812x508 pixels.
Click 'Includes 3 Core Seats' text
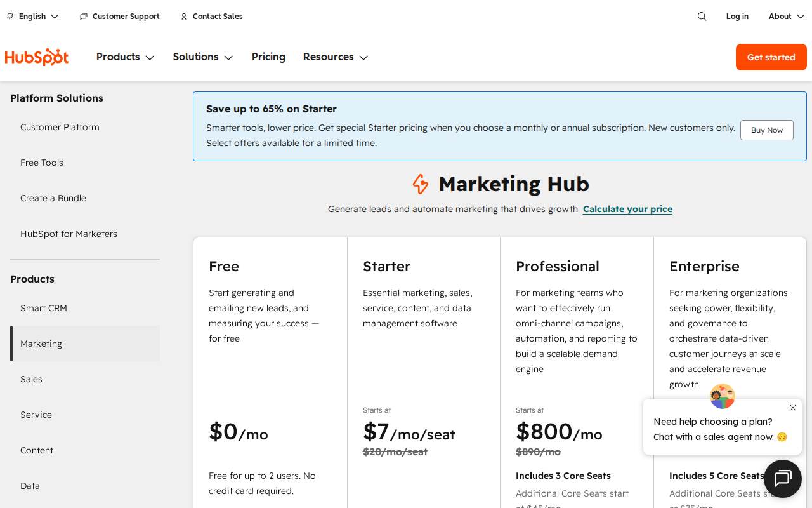point(563,476)
